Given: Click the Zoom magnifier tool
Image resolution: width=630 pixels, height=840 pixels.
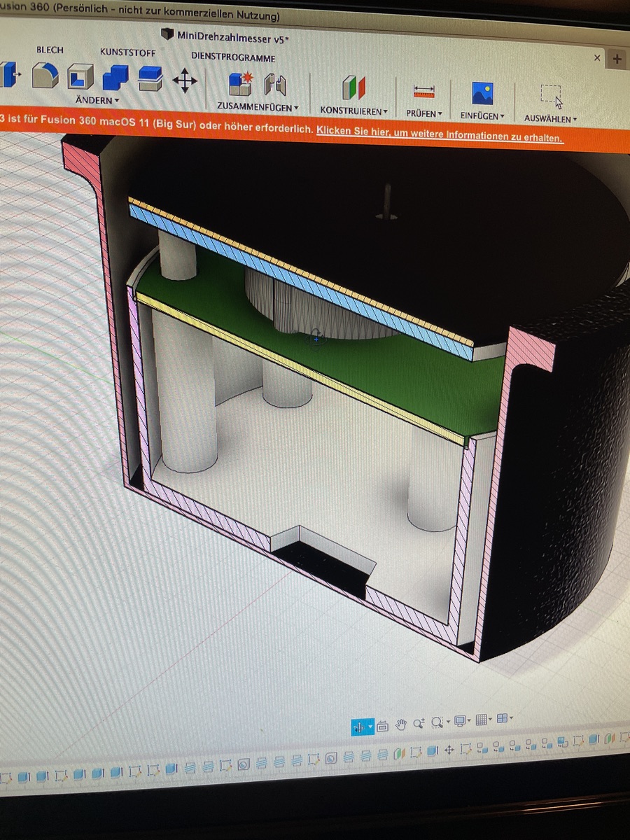Looking at the screenshot, I should (x=419, y=724).
